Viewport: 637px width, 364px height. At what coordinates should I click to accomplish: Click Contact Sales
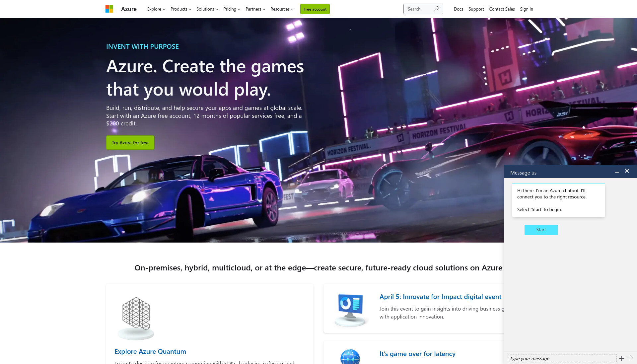[502, 9]
